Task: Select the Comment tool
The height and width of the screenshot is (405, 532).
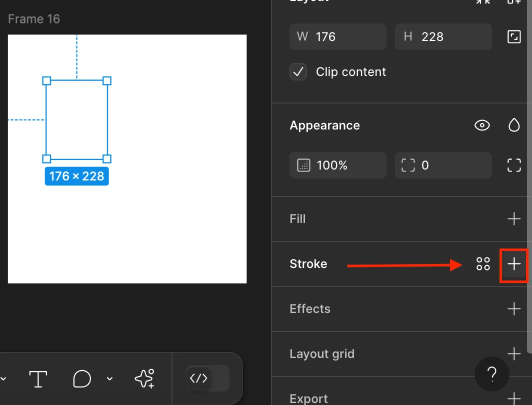Action: pyautogui.click(x=82, y=378)
